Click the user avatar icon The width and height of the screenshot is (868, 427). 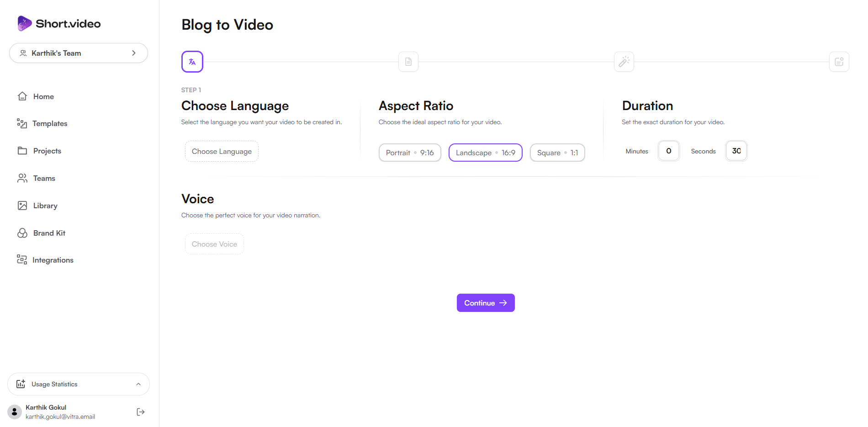click(15, 412)
